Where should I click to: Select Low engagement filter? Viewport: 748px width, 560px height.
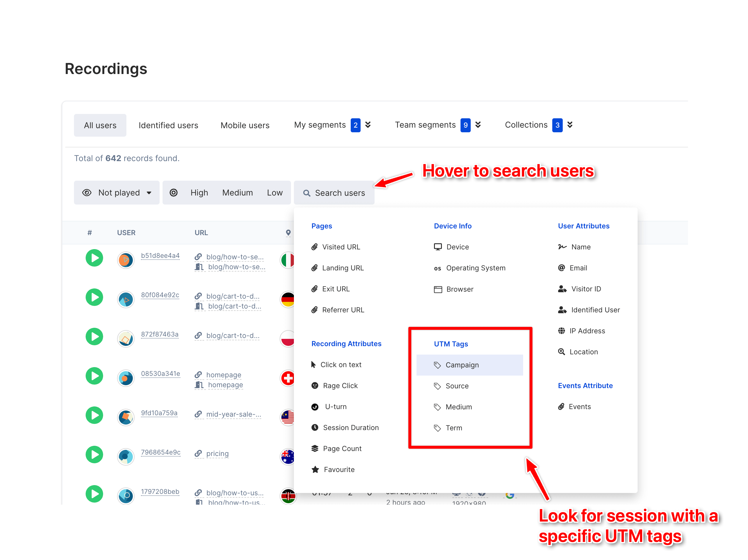click(275, 193)
